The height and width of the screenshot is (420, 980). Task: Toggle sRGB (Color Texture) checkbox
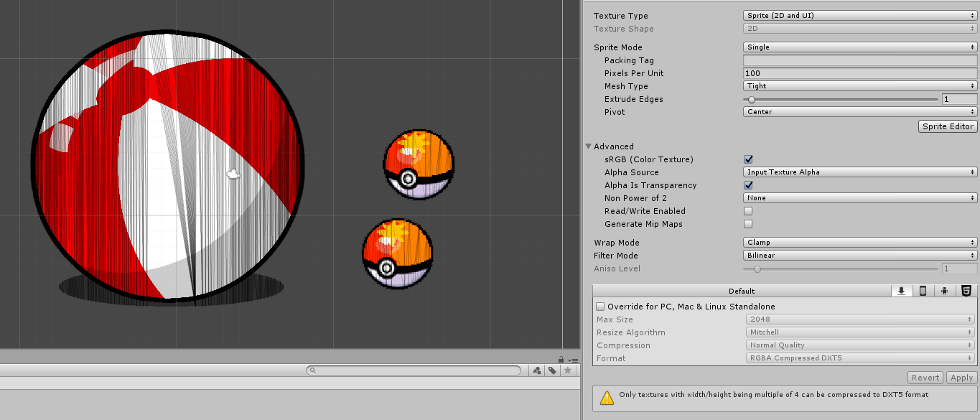point(748,159)
